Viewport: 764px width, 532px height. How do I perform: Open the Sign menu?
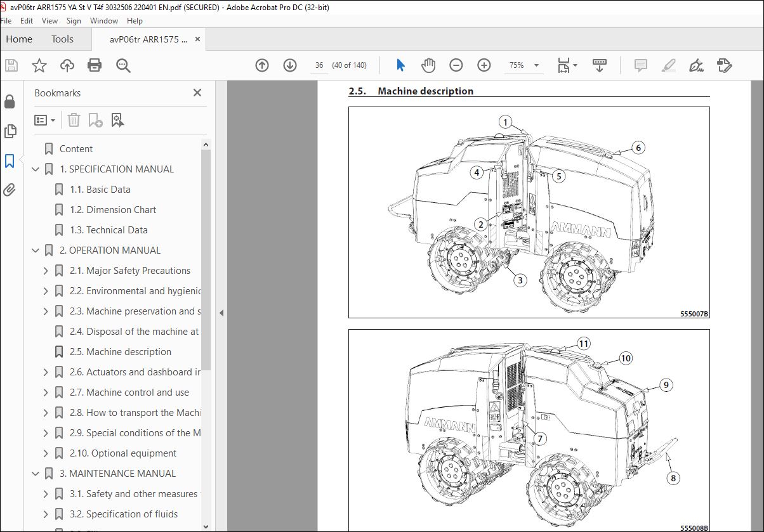(x=74, y=21)
